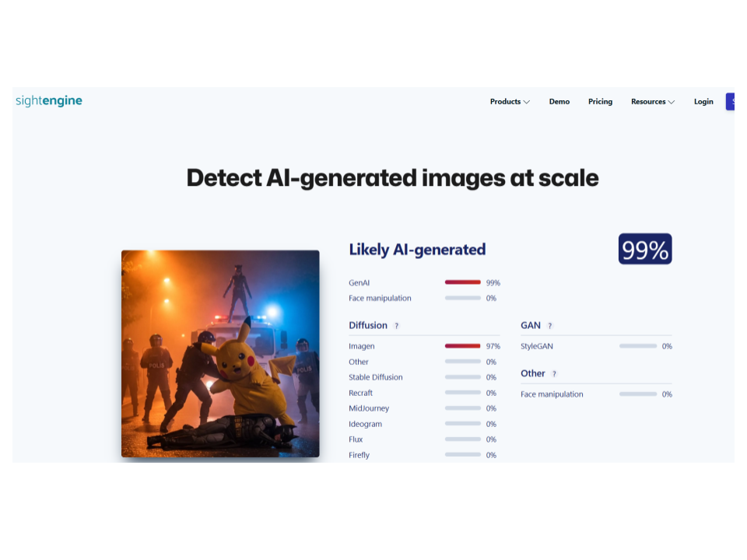Image resolution: width=747 pixels, height=560 pixels.
Task: Click the 99% score badge
Action: (x=645, y=250)
